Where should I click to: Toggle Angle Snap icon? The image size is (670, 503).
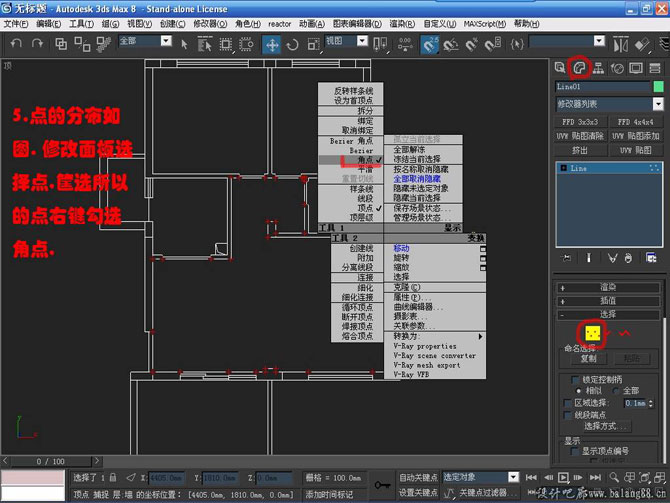451,44
